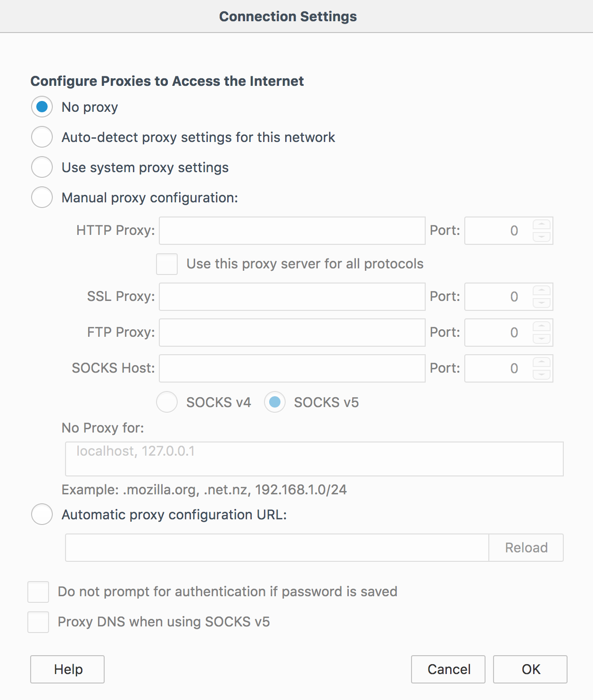Focus the SOCKS Host text field

[x=292, y=368]
